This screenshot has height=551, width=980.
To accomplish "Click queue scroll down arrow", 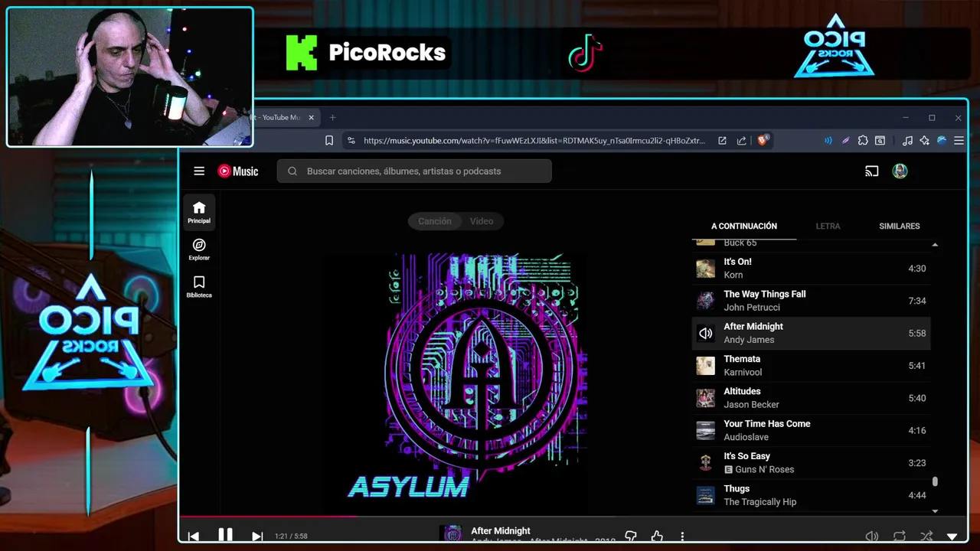I will 935,510.
